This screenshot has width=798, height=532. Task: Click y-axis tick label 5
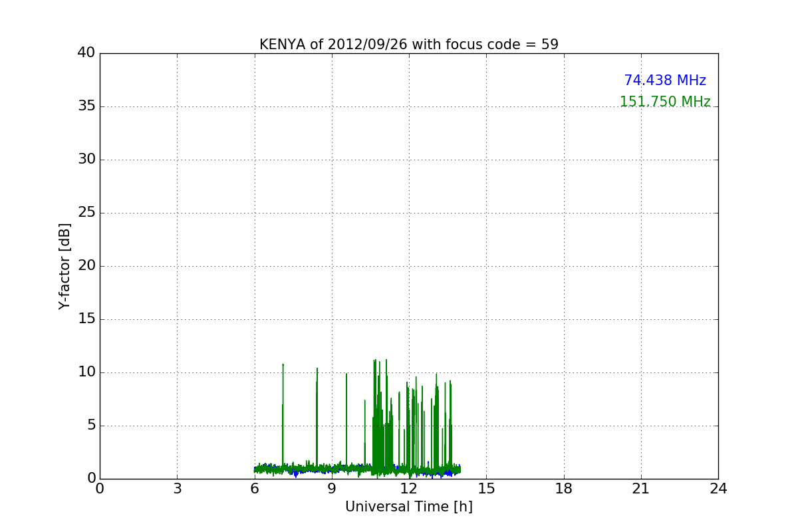click(91, 426)
